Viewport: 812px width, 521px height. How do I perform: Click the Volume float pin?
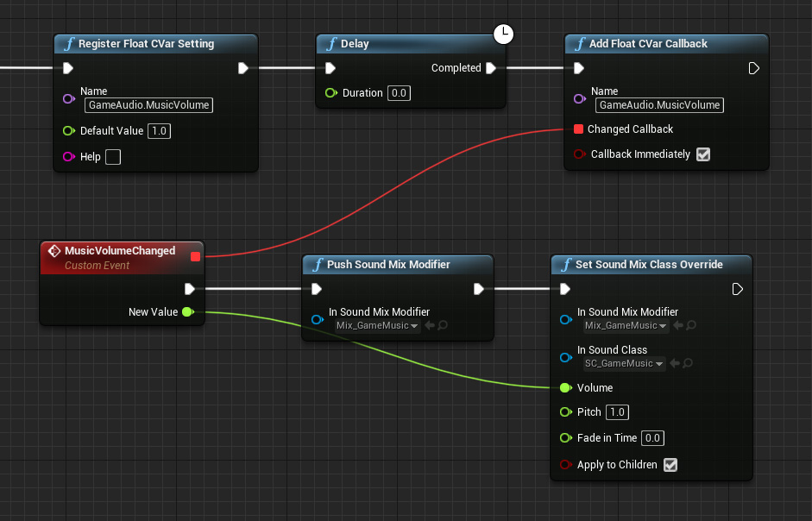coord(565,388)
